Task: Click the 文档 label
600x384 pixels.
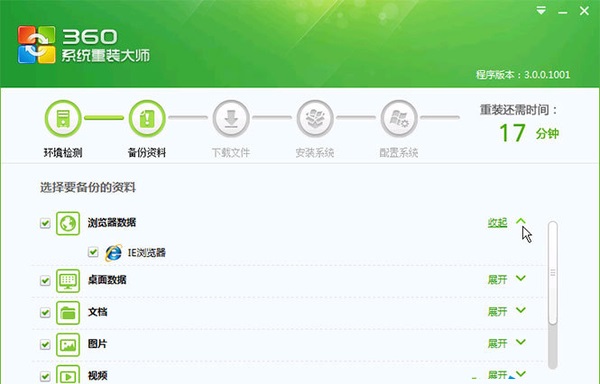Action: (98, 312)
